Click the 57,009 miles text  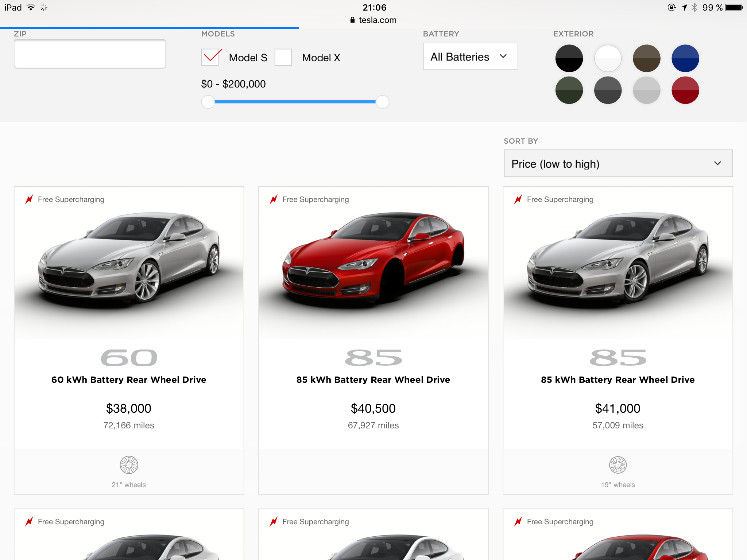(x=618, y=425)
